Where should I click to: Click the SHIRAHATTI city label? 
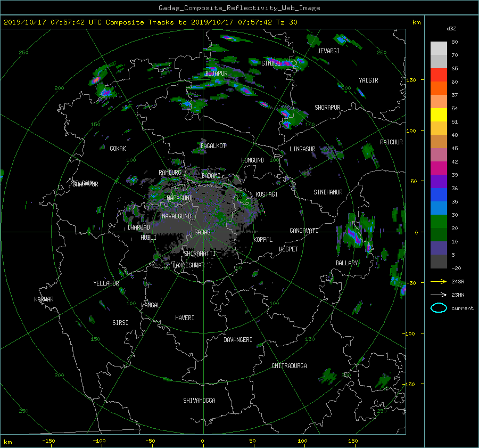[x=200, y=254]
